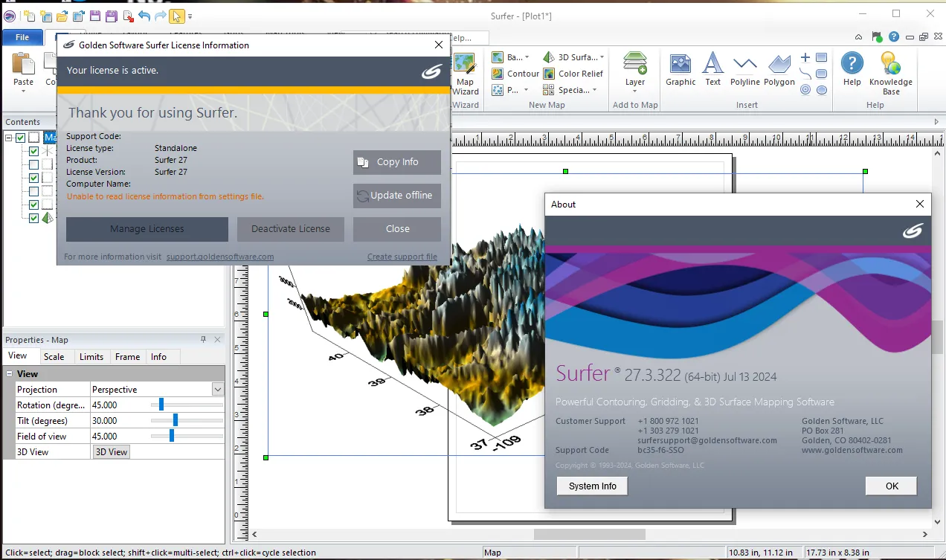Customize quick access toolbar dropdown arrow
Screen dimensions: 946x560
(190, 16)
